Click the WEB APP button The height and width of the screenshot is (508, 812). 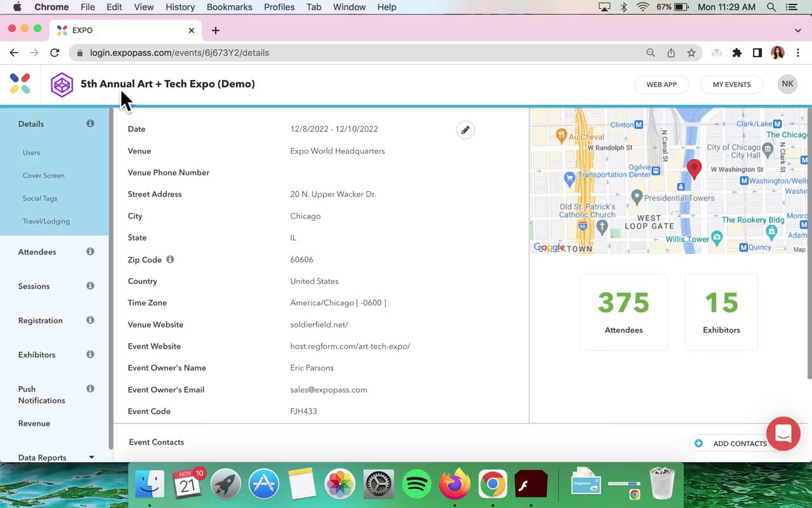pyautogui.click(x=662, y=84)
